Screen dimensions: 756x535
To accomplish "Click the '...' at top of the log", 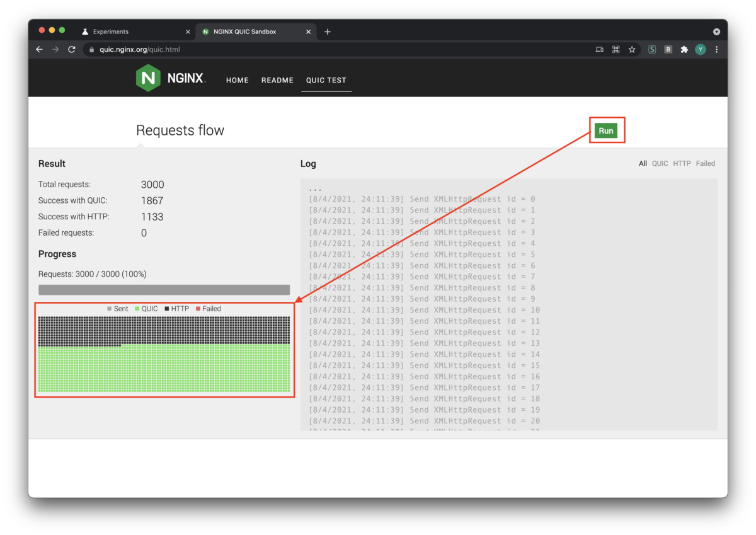I will click(x=315, y=189).
